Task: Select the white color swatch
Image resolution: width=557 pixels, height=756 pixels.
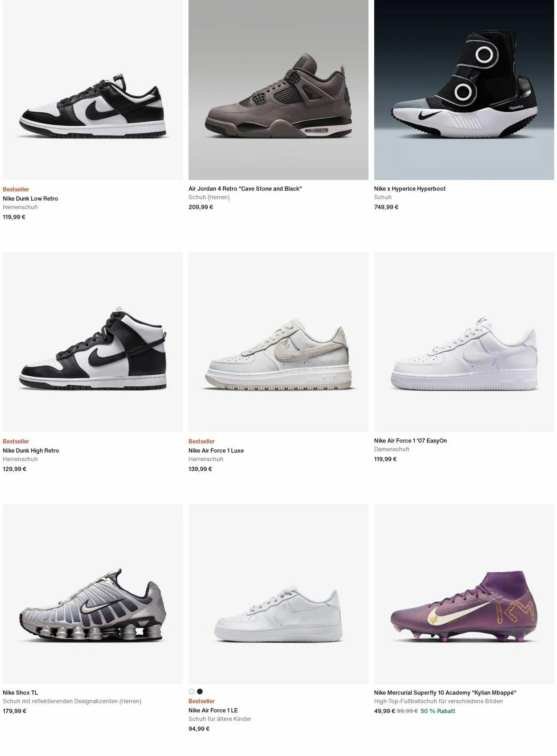Action: (x=192, y=691)
